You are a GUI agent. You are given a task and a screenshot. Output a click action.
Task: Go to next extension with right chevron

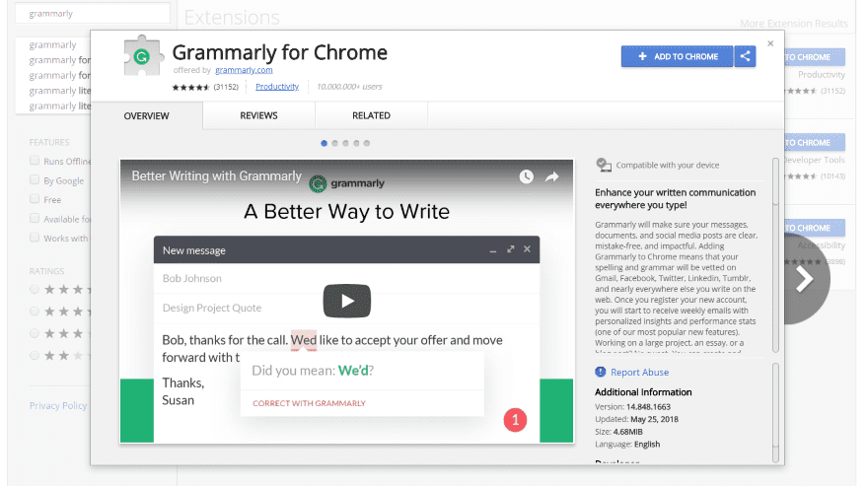click(x=806, y=280)
